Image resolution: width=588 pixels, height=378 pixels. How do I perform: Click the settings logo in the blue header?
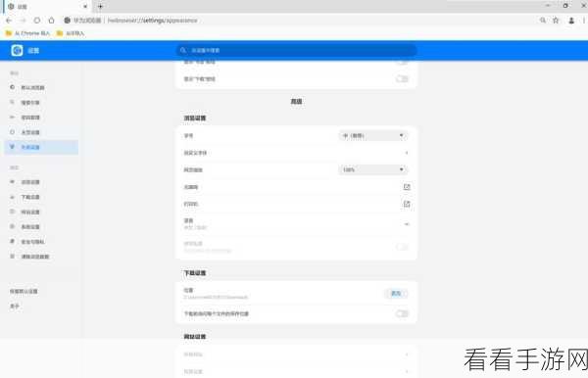coord(17,50)
